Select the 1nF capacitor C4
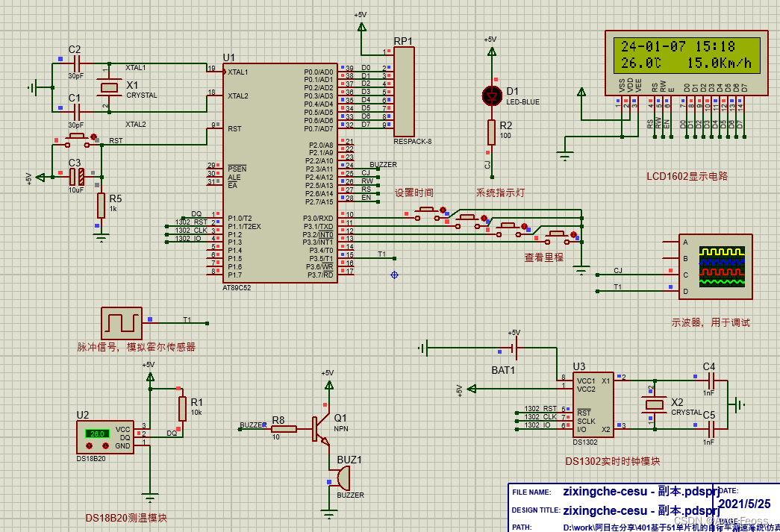 pos(710,381)
